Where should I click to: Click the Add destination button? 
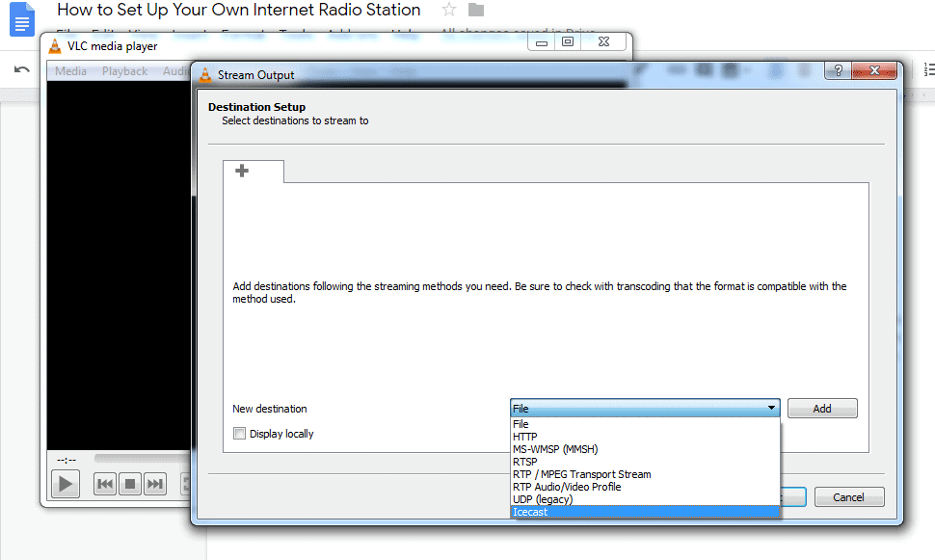tap(821, 408)
